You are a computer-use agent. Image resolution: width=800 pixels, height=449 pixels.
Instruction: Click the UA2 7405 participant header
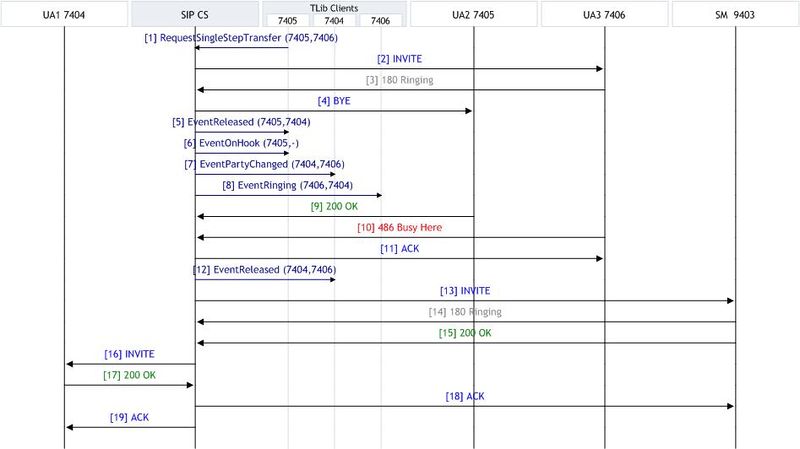[x=473, y=14]
